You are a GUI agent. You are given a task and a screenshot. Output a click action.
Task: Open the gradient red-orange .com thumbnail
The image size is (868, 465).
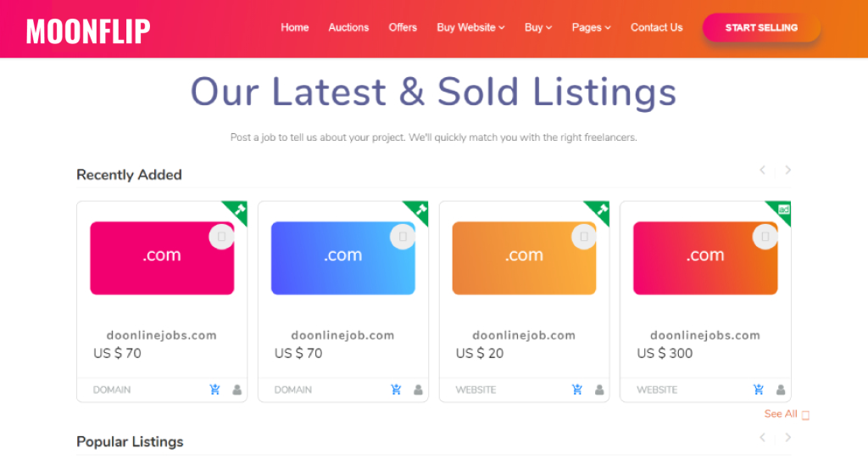tap(705, 258)
